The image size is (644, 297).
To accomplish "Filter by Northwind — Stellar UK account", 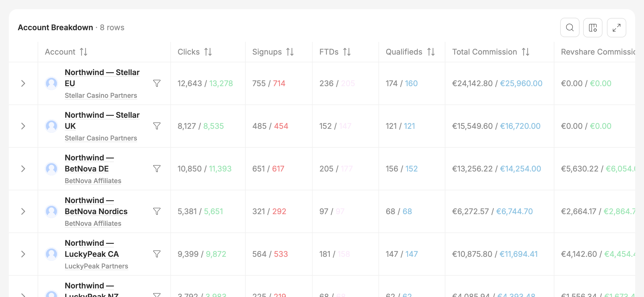I will [157, 126].
